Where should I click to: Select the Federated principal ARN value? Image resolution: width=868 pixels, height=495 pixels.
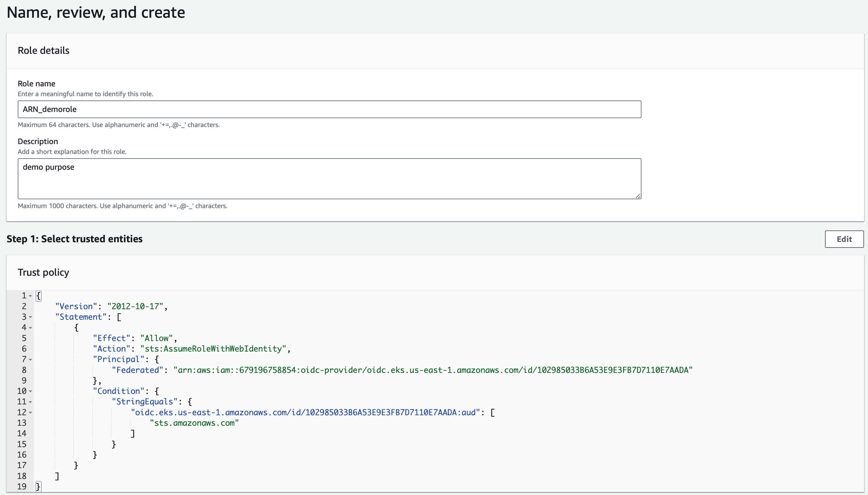(433, 370)
